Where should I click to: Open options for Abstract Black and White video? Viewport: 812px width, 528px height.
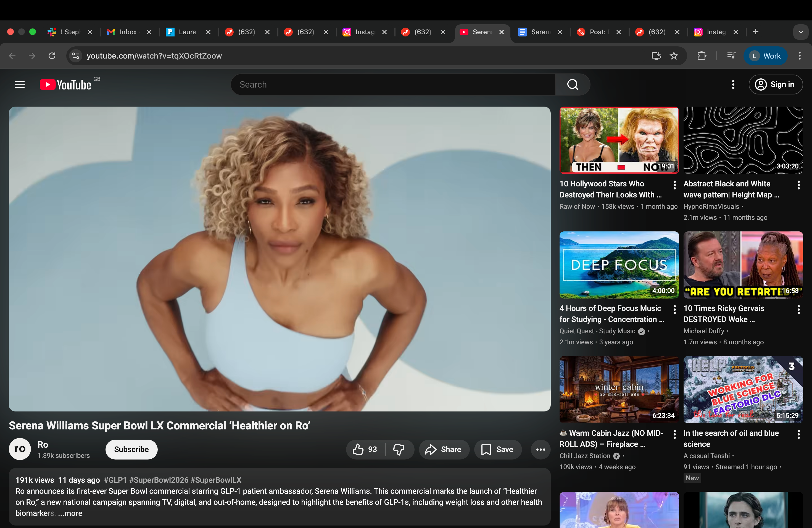click(798, 185)
